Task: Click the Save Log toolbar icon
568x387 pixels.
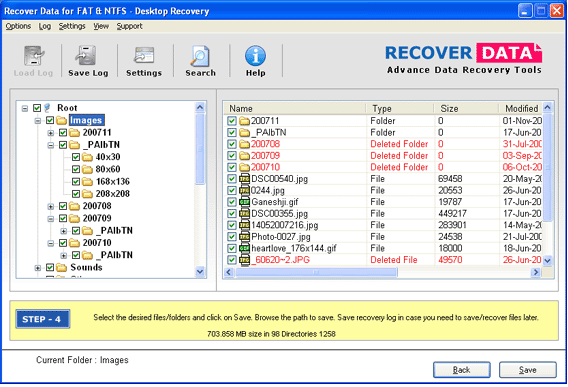Action: [85, 56]
